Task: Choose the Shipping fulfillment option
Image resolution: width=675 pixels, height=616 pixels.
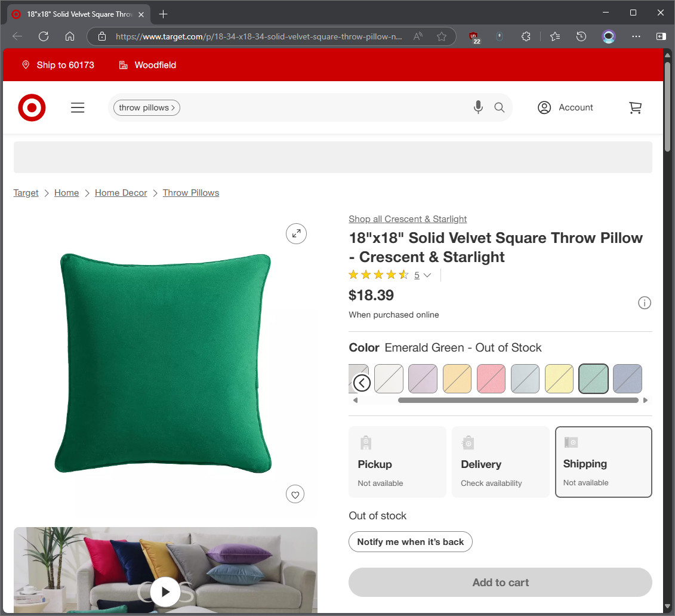Action: pos(603,462)
